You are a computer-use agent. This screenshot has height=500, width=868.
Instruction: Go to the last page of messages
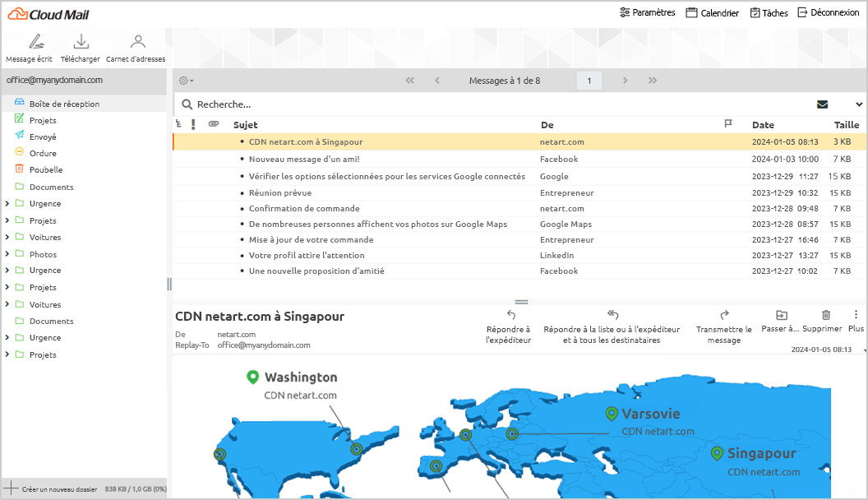653,81
